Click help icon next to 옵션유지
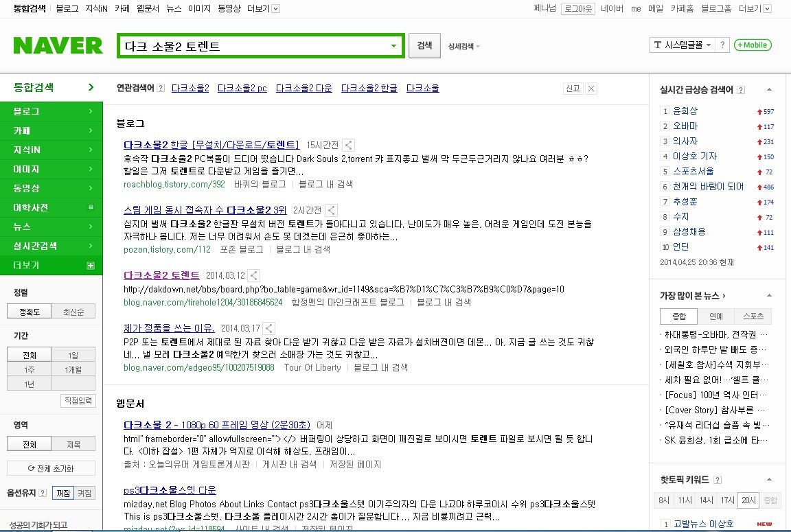Image resolution: width=791 pixels, height=532 pixels. click(x=43, y=493)
